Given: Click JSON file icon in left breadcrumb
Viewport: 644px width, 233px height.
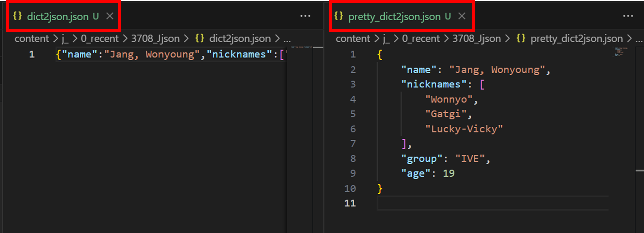Looking at the screenshot, I should coord(200,38).
